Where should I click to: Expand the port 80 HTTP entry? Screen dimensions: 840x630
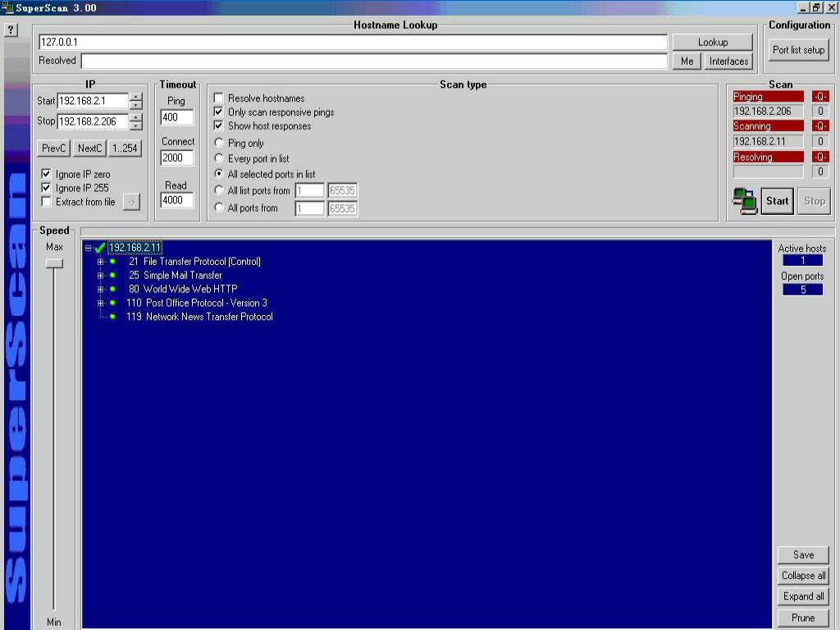click(100, 290)
